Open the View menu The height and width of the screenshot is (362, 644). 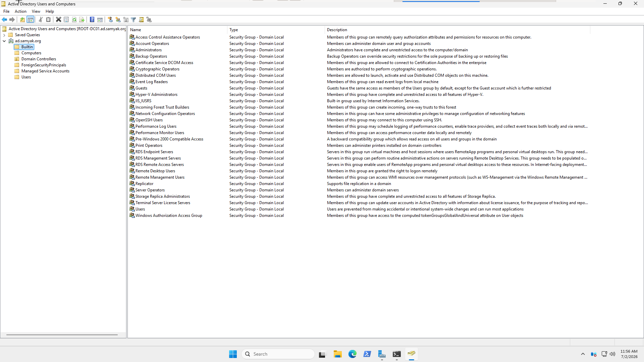tap(36, 11)
